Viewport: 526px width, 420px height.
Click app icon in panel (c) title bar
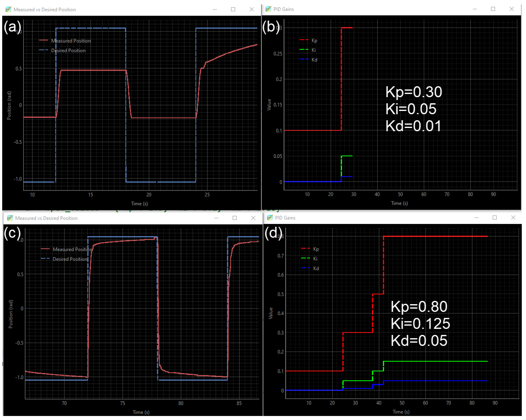[10, 218]
